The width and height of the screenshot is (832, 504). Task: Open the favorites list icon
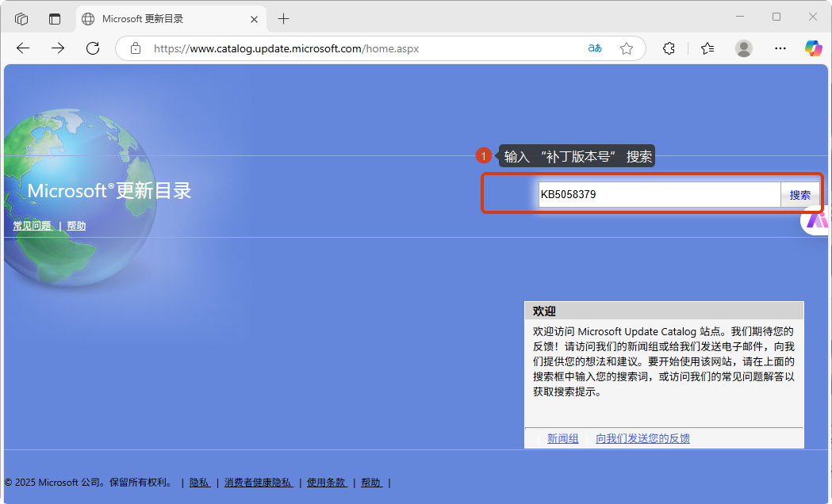pos(707,48)
